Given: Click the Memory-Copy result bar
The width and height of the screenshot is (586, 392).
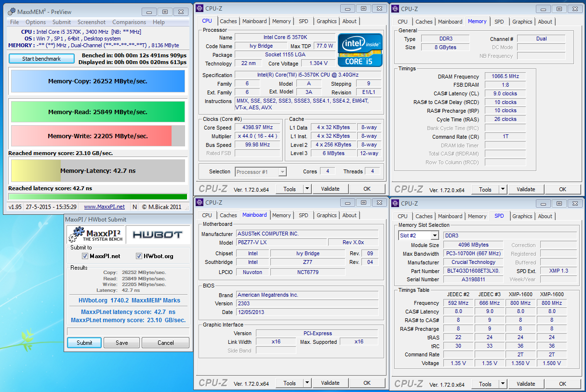Looking at the screenshot, I should point(98,81).
